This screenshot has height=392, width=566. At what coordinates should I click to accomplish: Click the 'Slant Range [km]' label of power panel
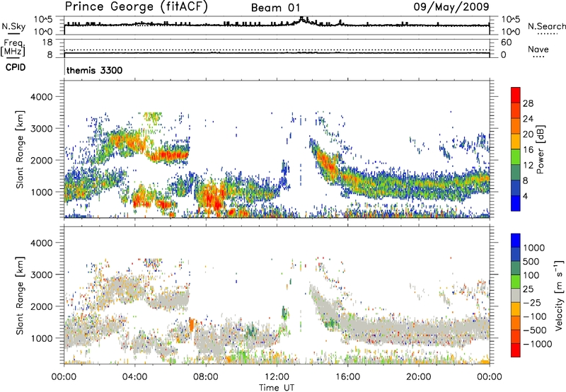pos(20,149)
